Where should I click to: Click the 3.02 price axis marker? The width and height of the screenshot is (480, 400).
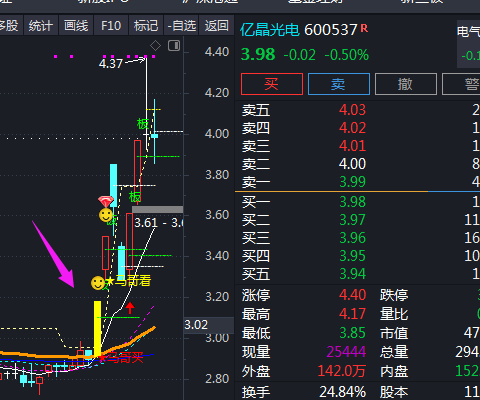tap(196, 325)
